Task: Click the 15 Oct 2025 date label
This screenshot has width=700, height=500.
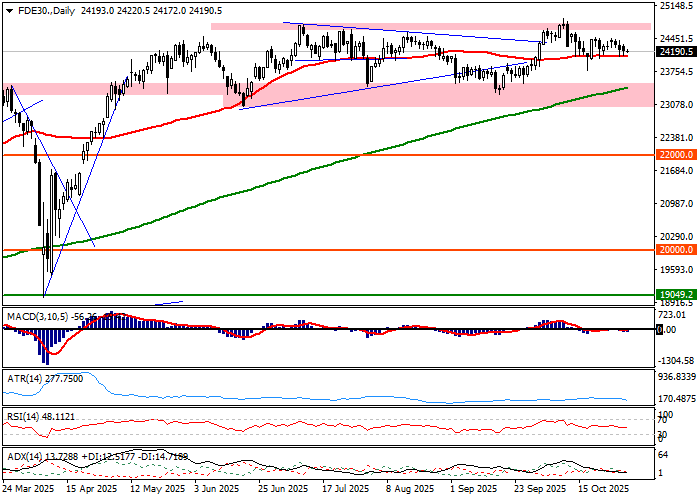Action: (x=601, y=490)
